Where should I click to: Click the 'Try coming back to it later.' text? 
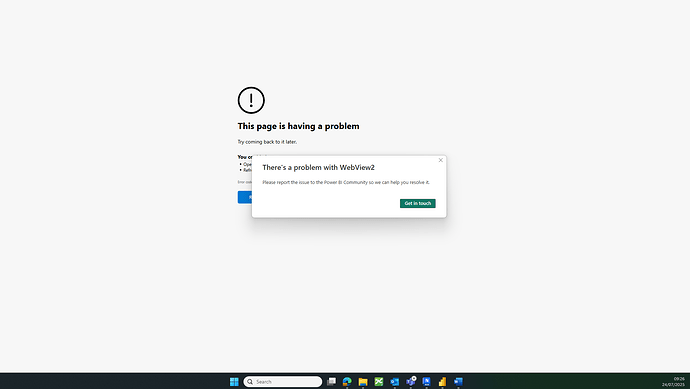point(267,142)
